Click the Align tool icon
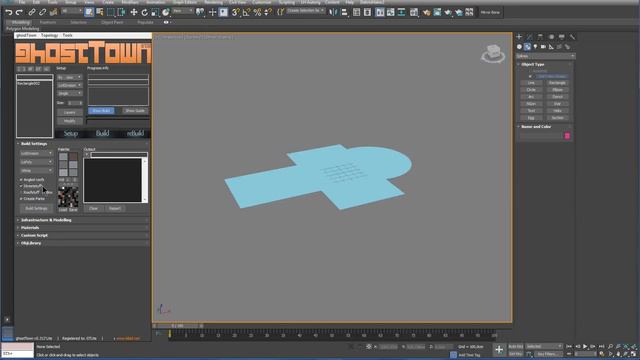This screenshot has width=640, height=360. point(344,12)
